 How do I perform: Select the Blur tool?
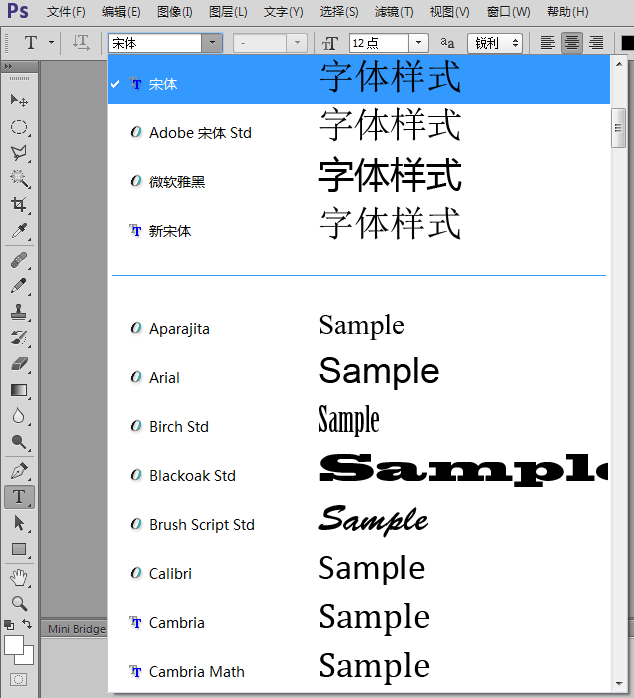click(19, 416)
